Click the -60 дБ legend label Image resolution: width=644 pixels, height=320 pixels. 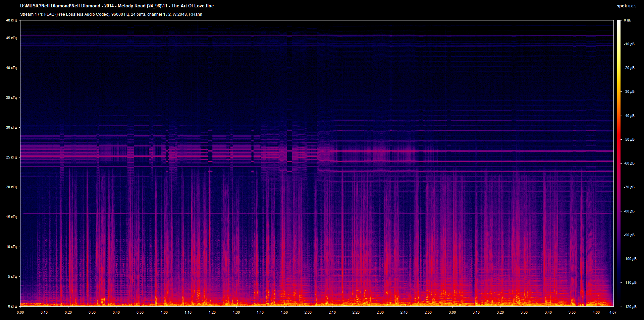pos(629,164)
